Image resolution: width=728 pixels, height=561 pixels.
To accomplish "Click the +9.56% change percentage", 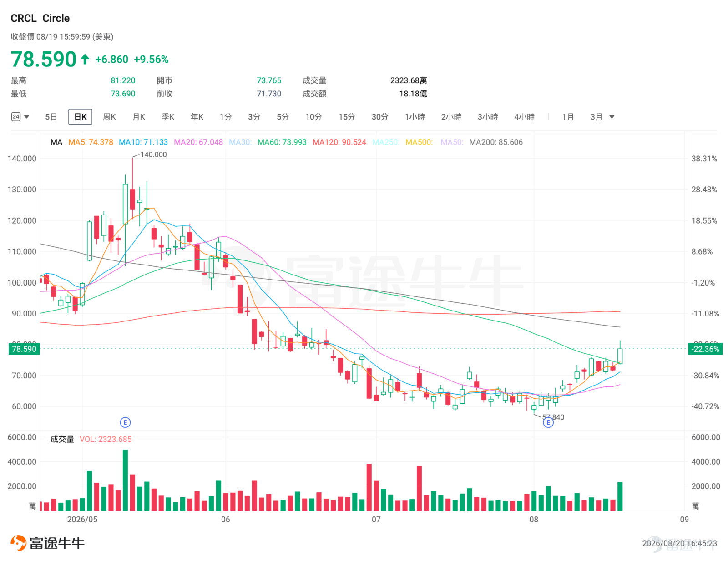I will pyautogui.click(x=151, y=60).
